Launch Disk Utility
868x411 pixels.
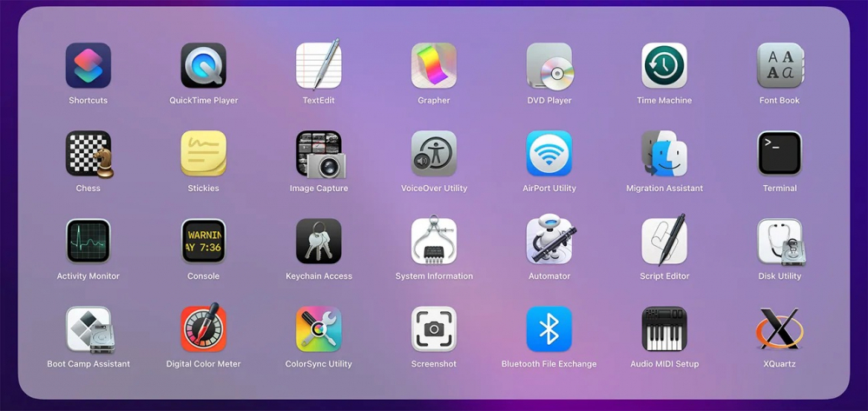point(779,242)
